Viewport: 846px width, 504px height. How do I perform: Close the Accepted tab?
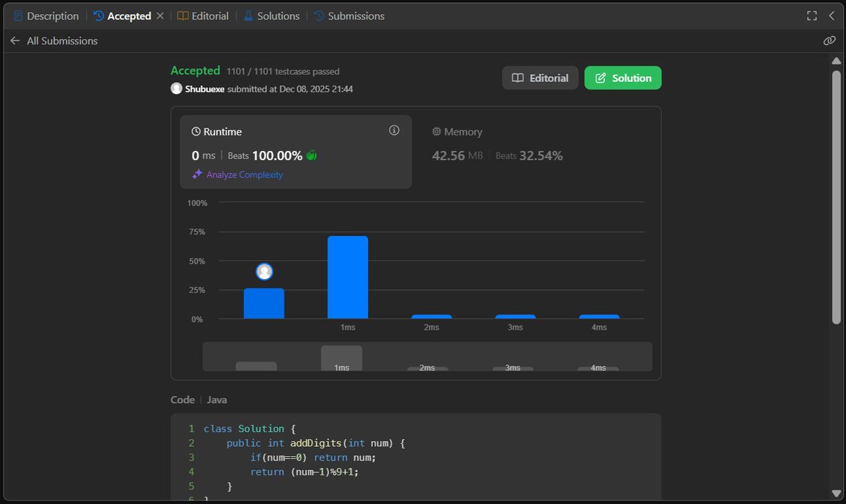[x=160, y=16]
